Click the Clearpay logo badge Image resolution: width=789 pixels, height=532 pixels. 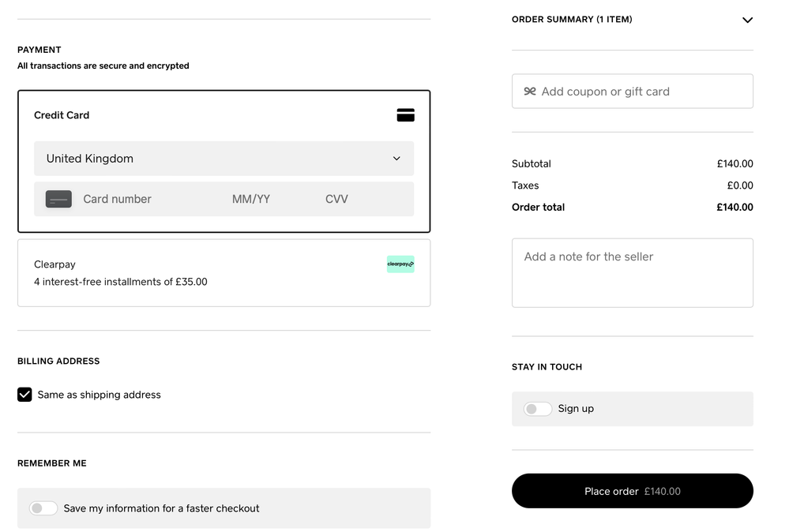pyautogui.click(x=400, y=264)
